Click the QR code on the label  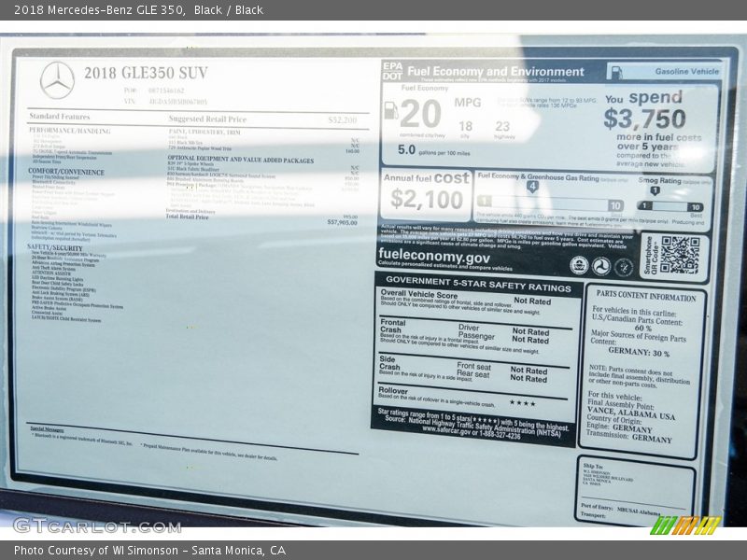(680, 255)
